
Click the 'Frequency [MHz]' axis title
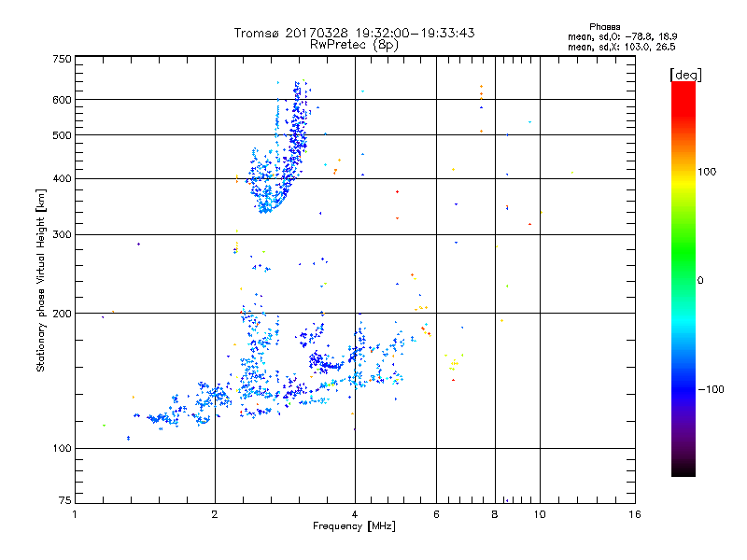pos(354,526)
